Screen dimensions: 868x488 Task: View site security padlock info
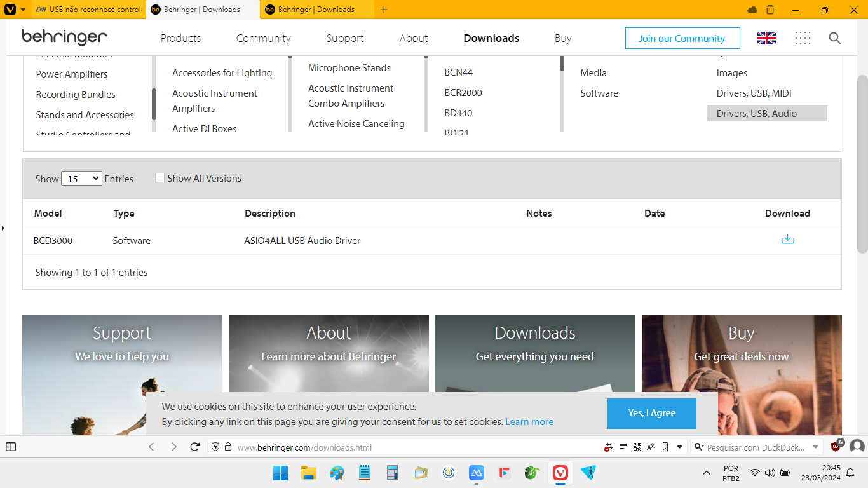pos(228,447)
